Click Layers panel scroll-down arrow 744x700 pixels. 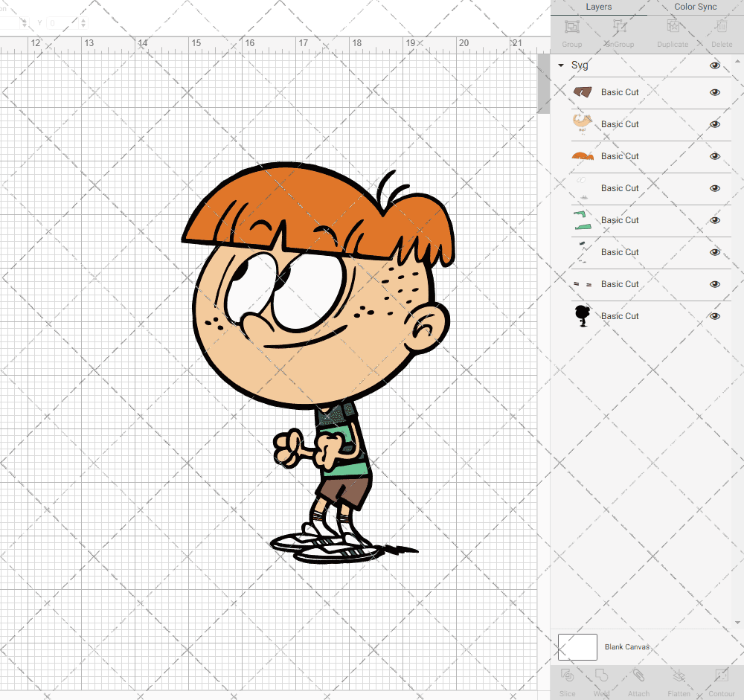pos(737,623)
